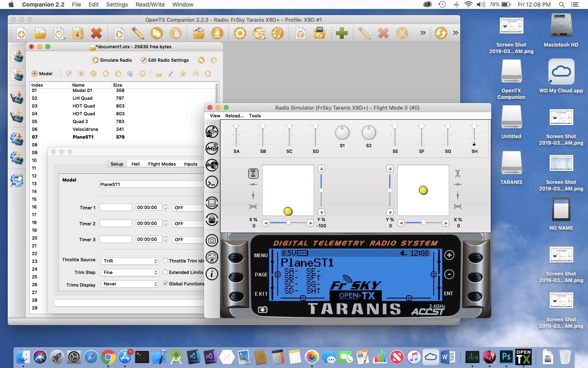This screenshot has width=588, height=368.
Task: Click the orange circular refresh icon in main toolbar
Action: point(441,33)
